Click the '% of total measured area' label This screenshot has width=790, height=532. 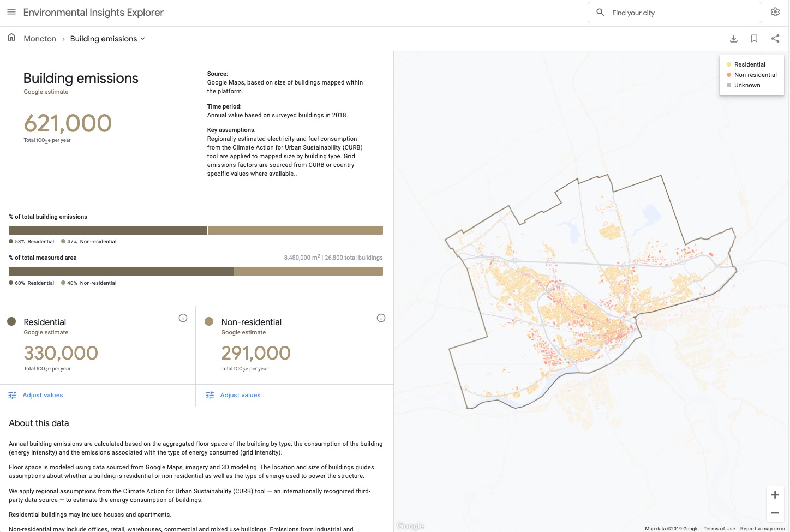43,258
